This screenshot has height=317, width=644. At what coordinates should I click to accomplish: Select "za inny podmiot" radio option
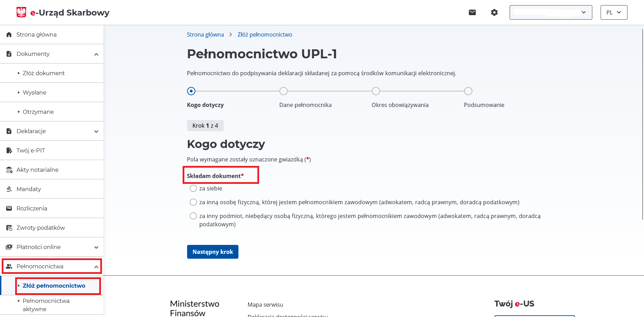[x=193, y=216]
